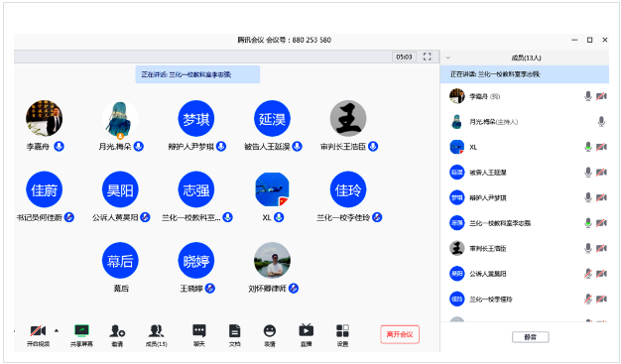Open the 文档 documents icon

coord(234,330)
